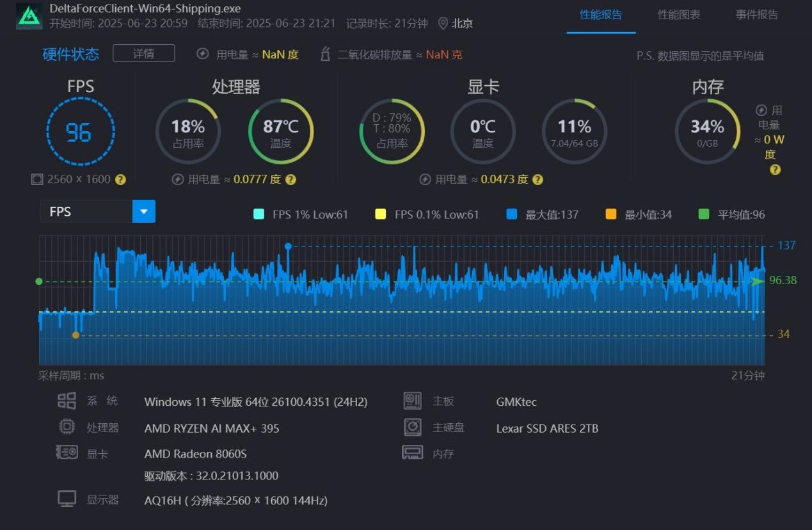Open the 性能报告 tab

click(601, 15)
